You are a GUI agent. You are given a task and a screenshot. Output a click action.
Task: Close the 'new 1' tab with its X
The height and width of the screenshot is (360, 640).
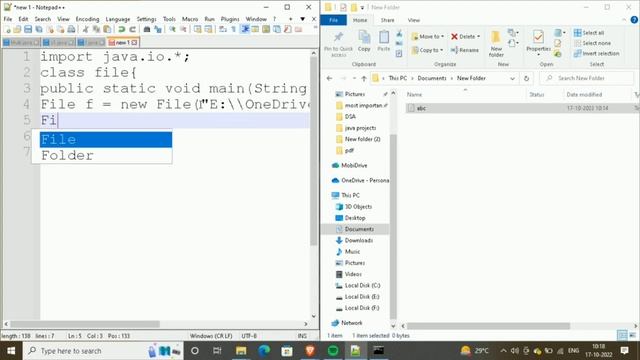pyautogui.click(x=134, y=42)
